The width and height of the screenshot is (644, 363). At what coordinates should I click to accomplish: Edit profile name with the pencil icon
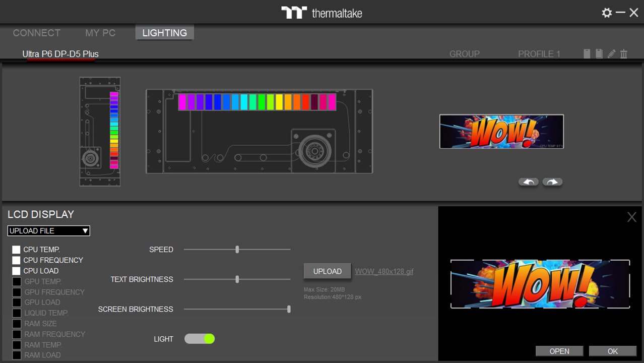611,53
